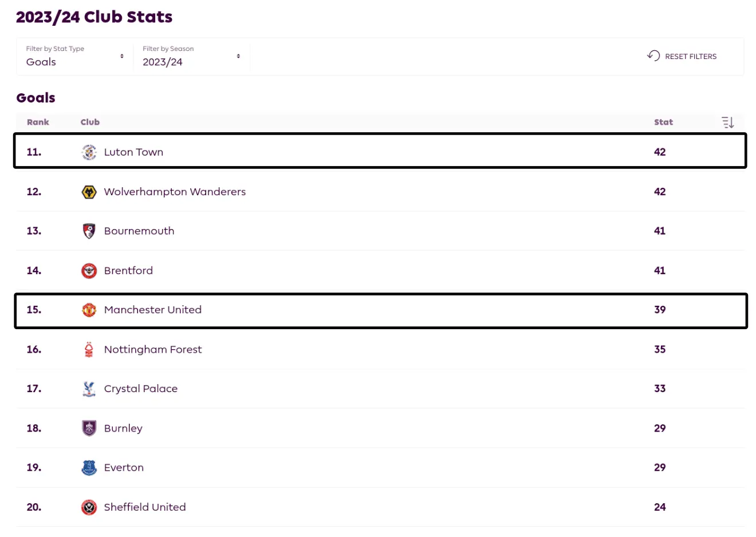Click the Bournemouth club crest icon

point(89,231)
